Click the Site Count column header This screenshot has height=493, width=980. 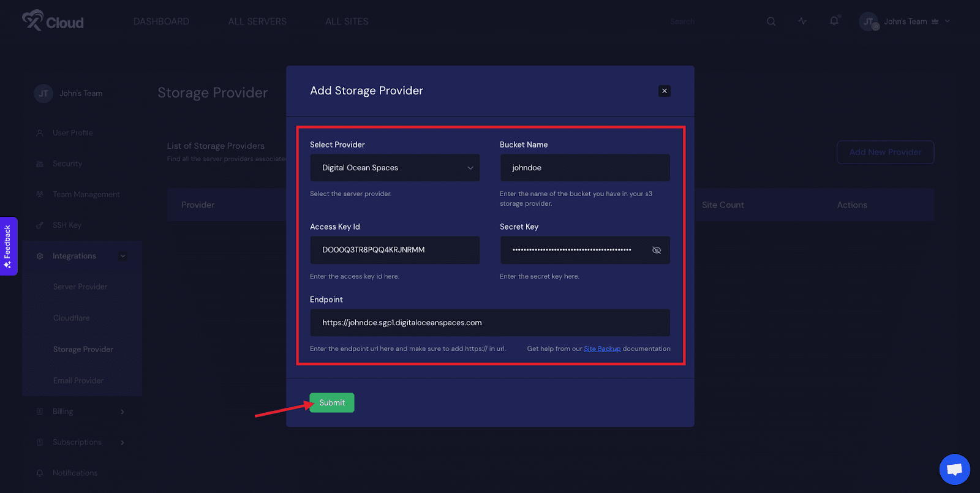point(723,205)
